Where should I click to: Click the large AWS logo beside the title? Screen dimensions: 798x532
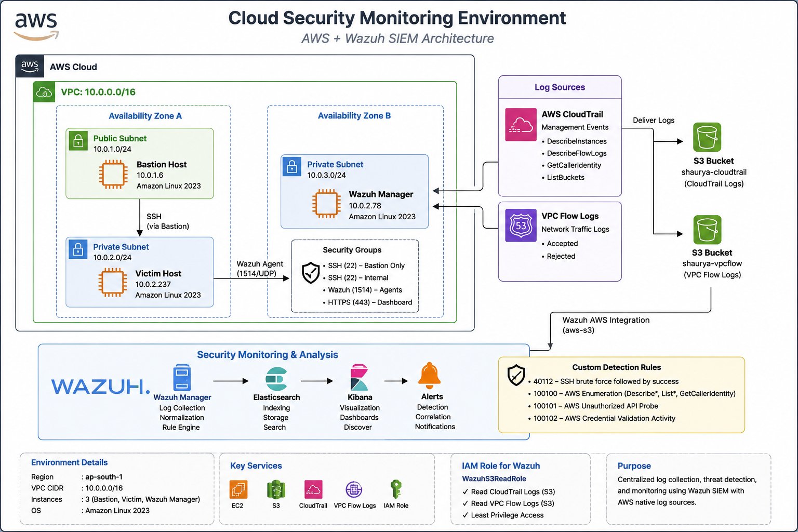point(36,26)
